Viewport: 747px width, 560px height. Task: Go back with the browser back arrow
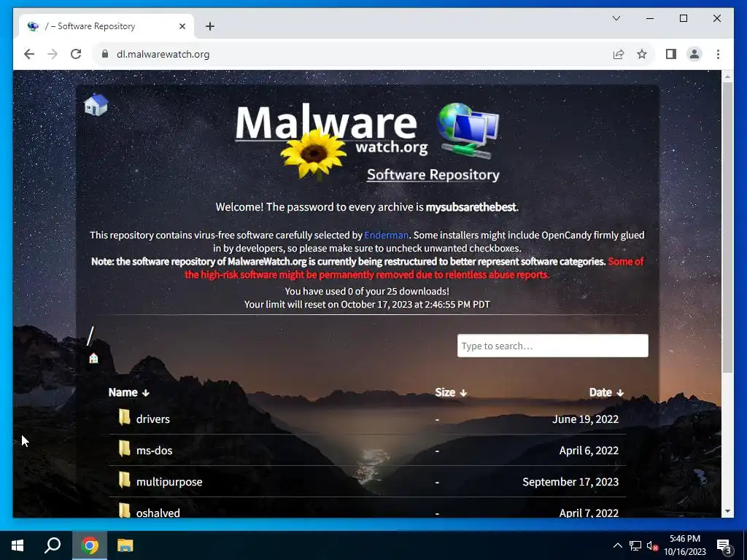[29, 54]
